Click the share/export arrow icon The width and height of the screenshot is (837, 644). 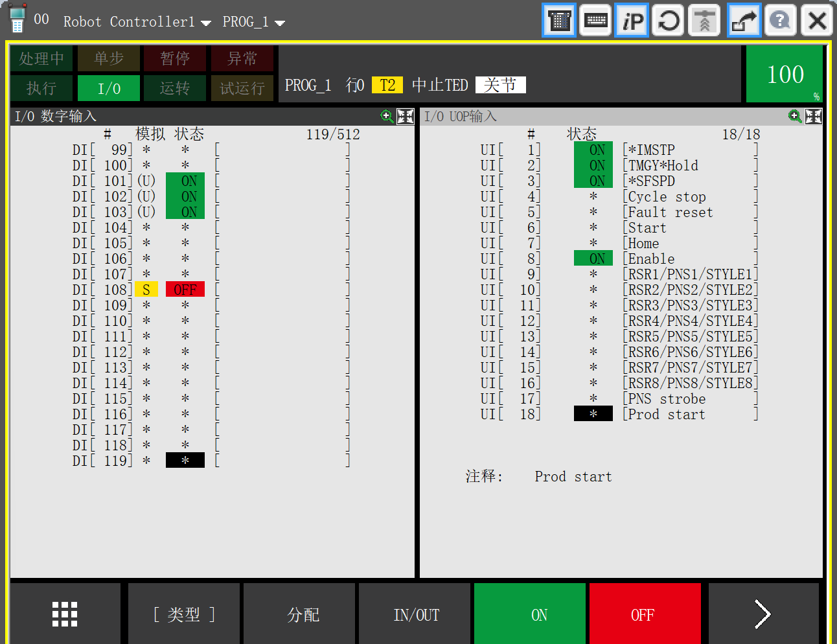(744, 21)
